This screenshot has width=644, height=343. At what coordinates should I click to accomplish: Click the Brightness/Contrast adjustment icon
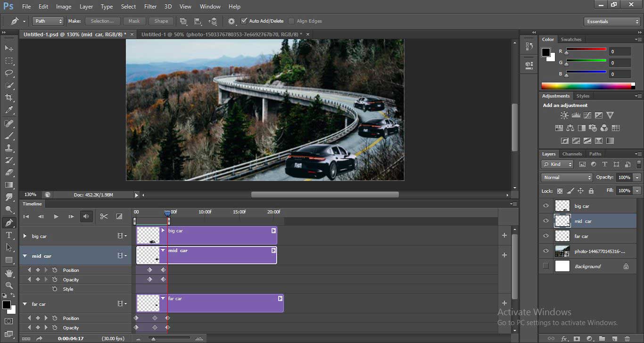pos(564,115)
